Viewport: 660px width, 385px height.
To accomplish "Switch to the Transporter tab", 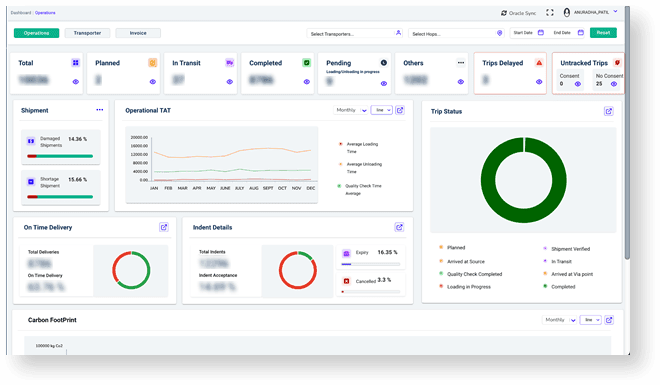I will pos(87,33).
